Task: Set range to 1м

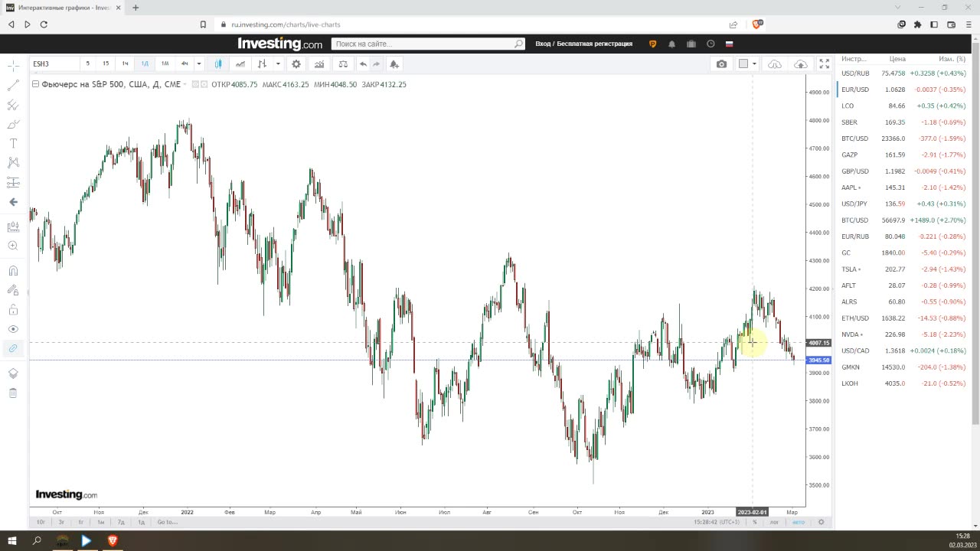Action: tap(100, 522)
